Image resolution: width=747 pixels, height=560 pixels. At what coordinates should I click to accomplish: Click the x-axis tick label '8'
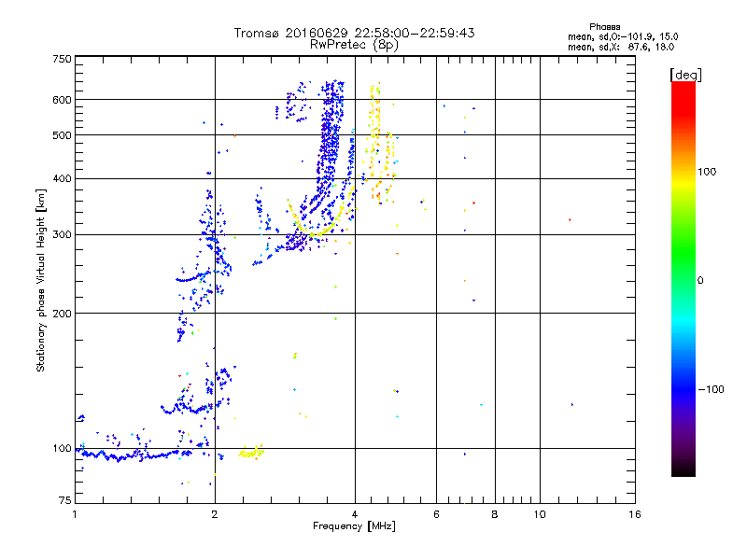495,514
